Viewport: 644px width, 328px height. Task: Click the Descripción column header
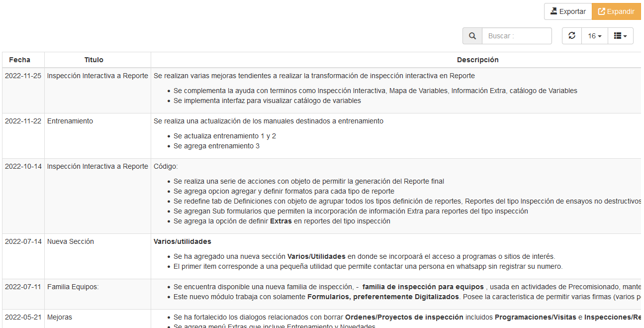click(x=477, y=60)
